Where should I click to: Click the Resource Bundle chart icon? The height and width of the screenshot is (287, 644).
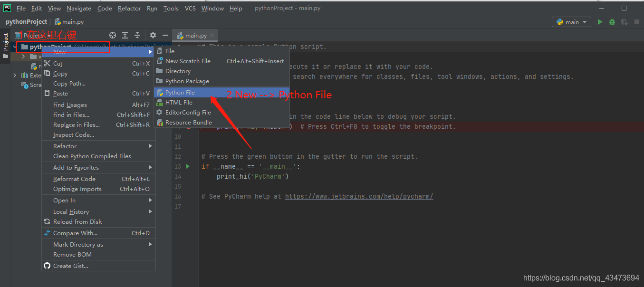(160, 122)
